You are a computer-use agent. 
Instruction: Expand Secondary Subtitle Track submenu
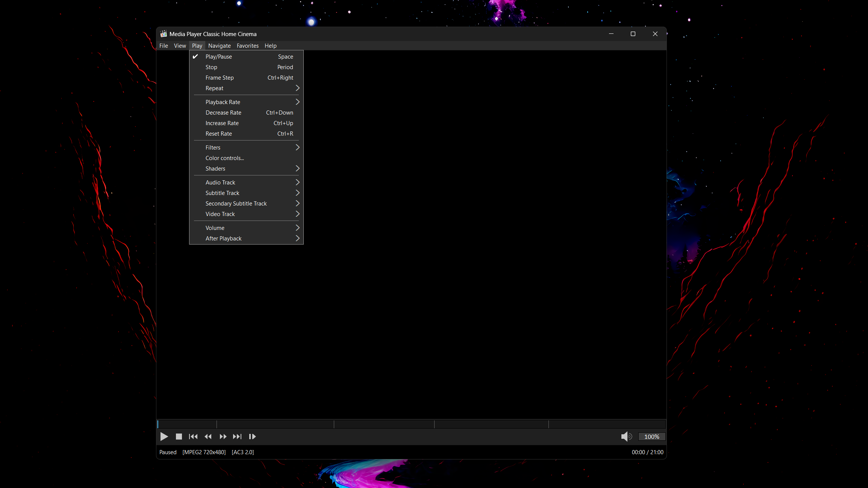pyautogui.click(x=246, y=204)
